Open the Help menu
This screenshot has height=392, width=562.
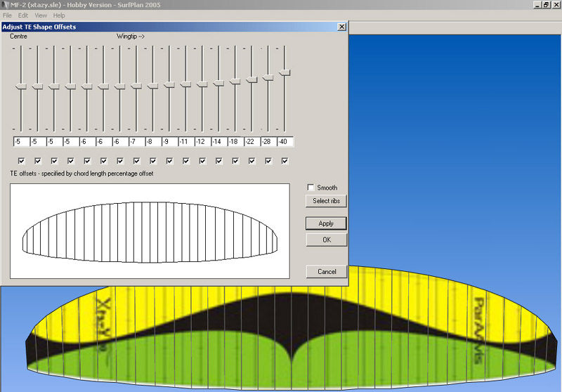tap(59, 15)
